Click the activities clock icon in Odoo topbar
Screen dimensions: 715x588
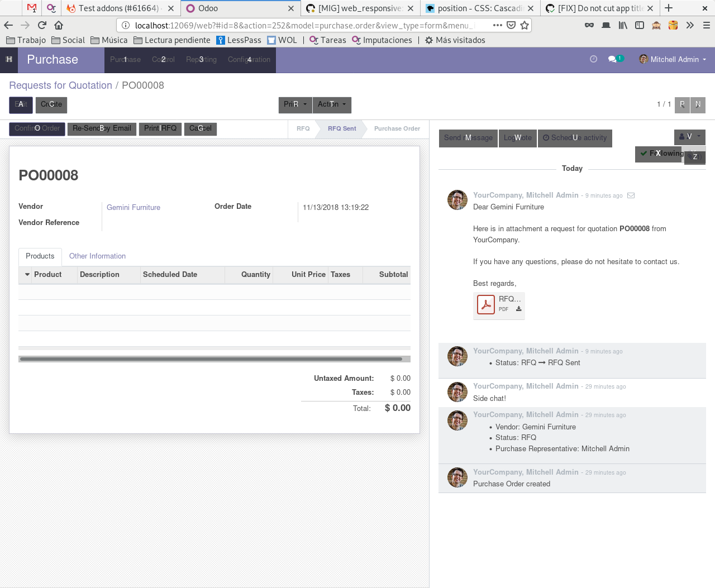point(593,59)
